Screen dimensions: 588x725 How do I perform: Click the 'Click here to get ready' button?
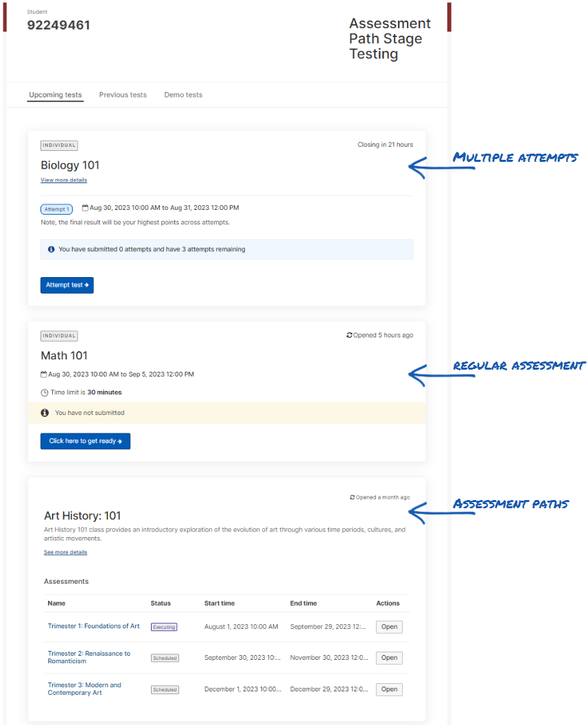click(85, 441)
